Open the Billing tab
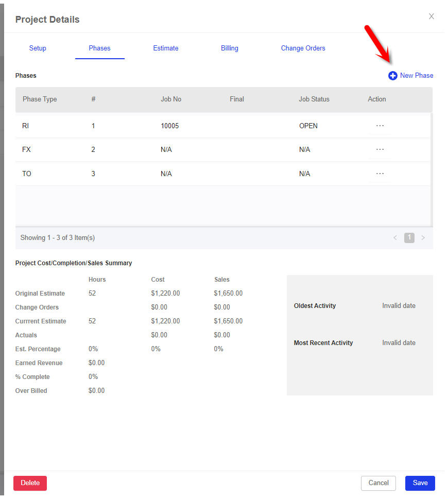448x499 pixels. [230, 48]
